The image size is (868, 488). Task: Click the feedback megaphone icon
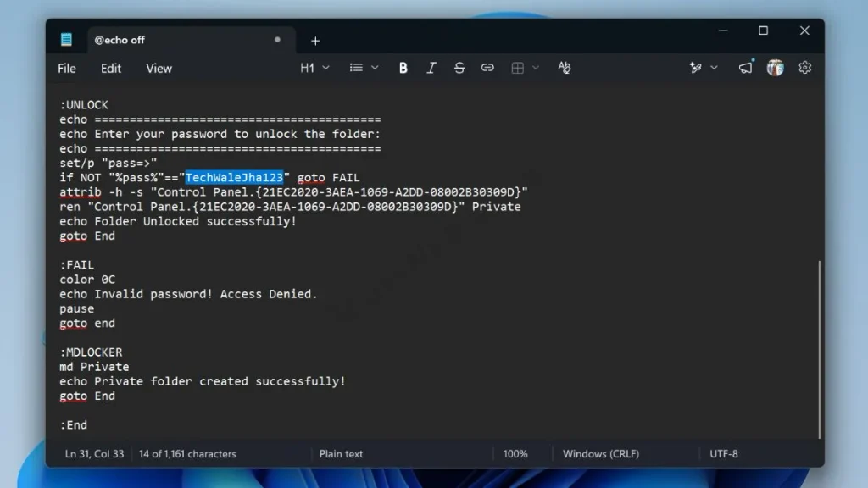pos(746,68)
